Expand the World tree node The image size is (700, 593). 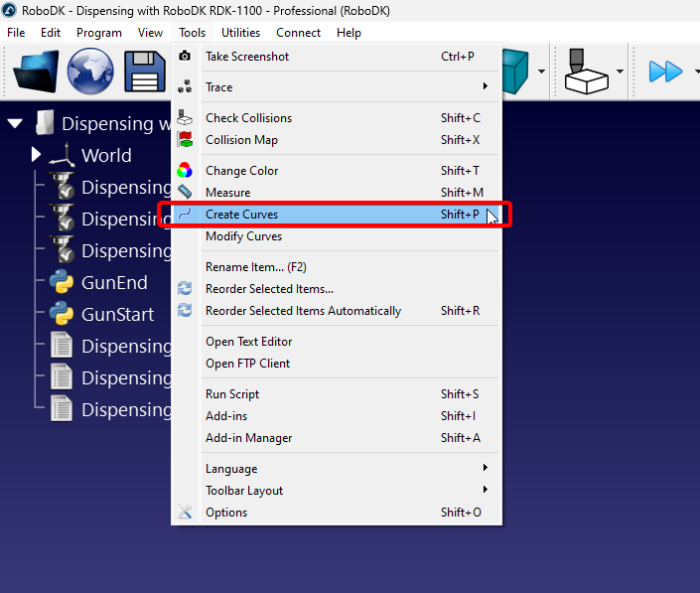coord(37,155)
